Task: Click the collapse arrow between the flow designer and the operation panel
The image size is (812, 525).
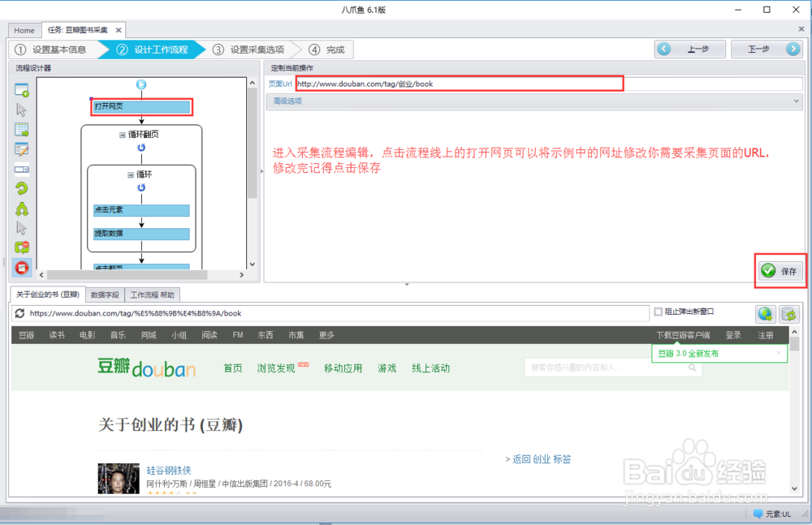Action: point(261,171)
